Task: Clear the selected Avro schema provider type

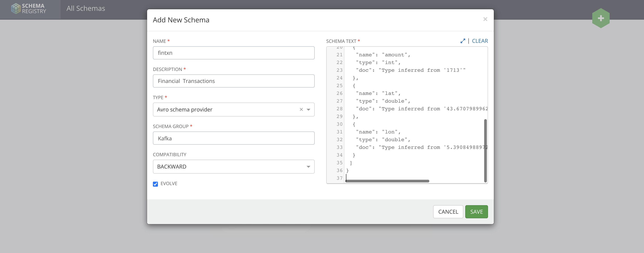Action: 301,110
